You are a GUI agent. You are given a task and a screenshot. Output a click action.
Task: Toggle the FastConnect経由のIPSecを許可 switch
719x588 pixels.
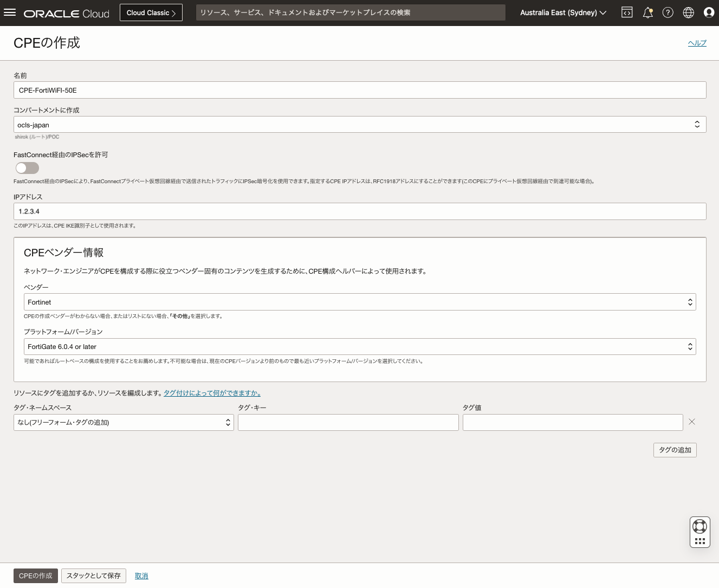[27, 168]
